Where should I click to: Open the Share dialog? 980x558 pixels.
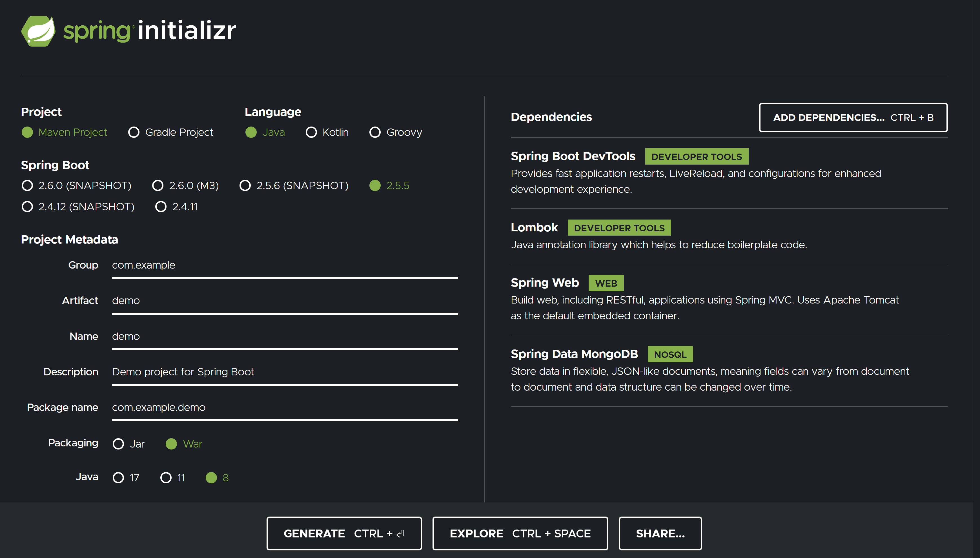point(660,533)
